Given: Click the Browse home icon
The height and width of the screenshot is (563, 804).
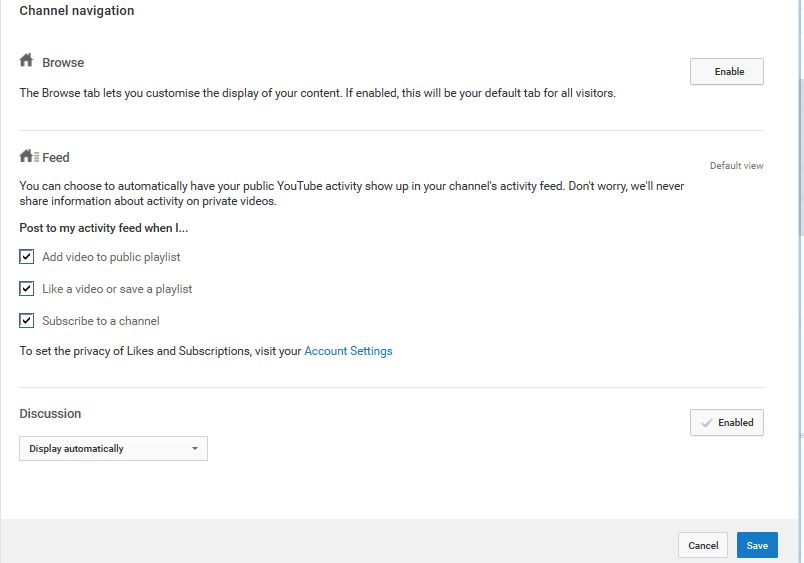Looking at the screenshot, I should pos(26,61).
